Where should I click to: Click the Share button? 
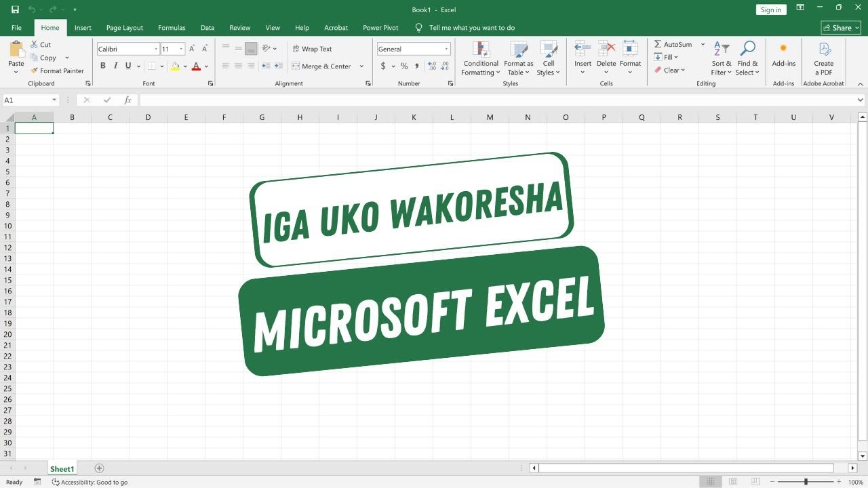pyautogui.click(x=842, y=28)
